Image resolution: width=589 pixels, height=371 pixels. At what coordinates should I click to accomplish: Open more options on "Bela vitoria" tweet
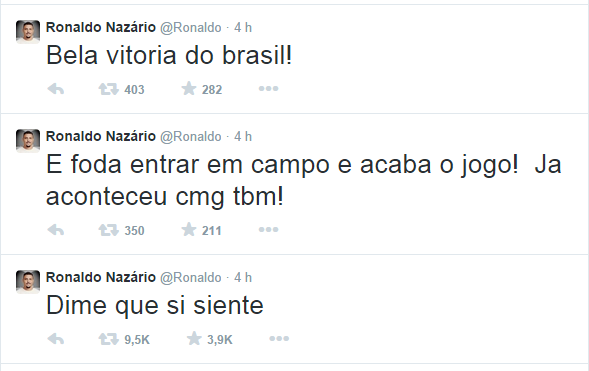(268, 89)
